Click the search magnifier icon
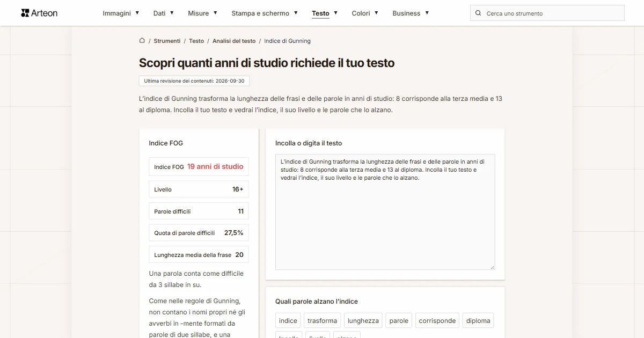The height and width of the screenshot is (338, 644). click(478, 13)
